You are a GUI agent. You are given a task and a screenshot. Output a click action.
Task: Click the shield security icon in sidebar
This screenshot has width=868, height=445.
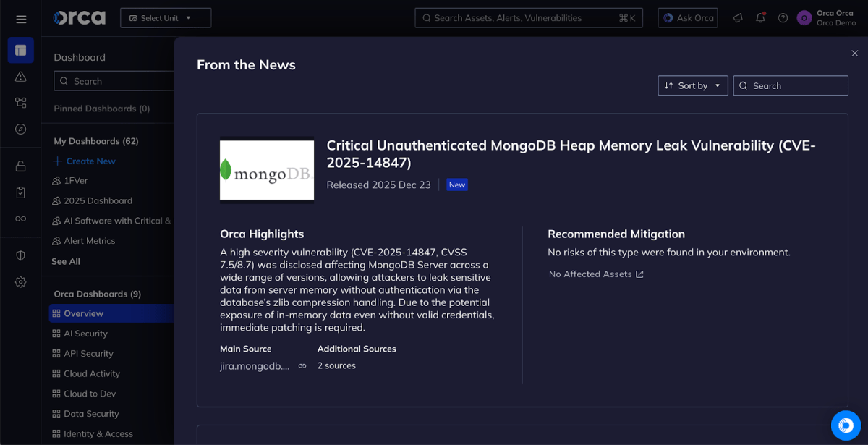21,255
